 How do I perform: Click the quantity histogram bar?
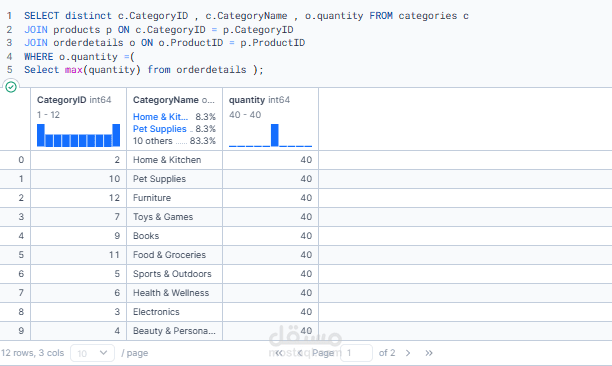275,135
